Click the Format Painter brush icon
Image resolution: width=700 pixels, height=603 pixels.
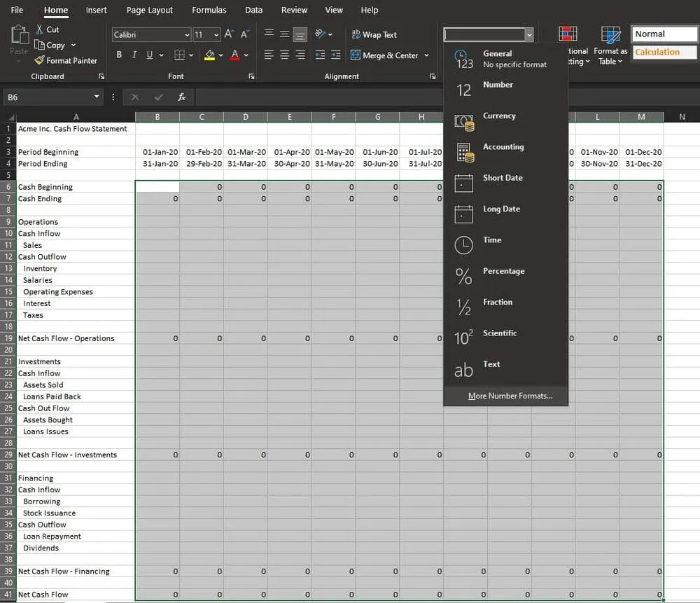click(x=40, y=61)
